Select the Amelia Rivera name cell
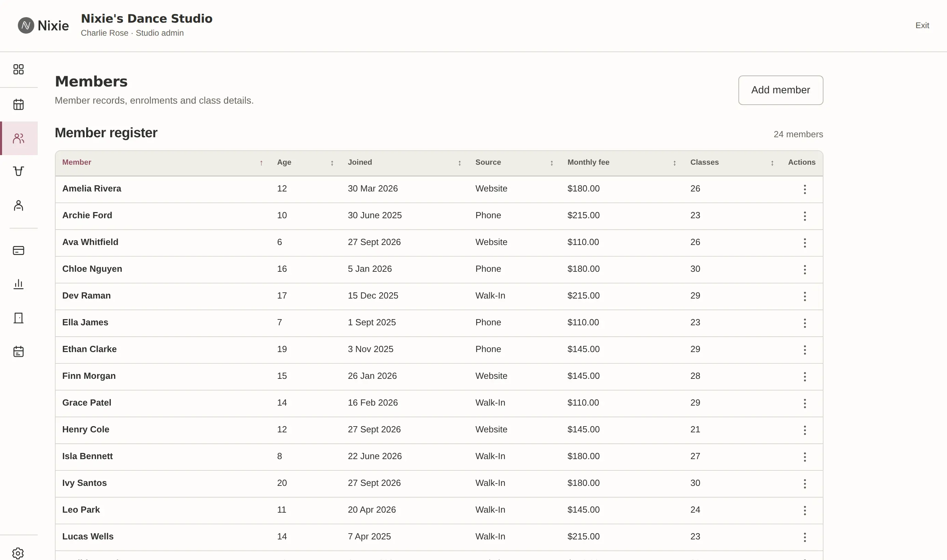The height and width of the screenshot is (560, 947). [x=92, y=189]
